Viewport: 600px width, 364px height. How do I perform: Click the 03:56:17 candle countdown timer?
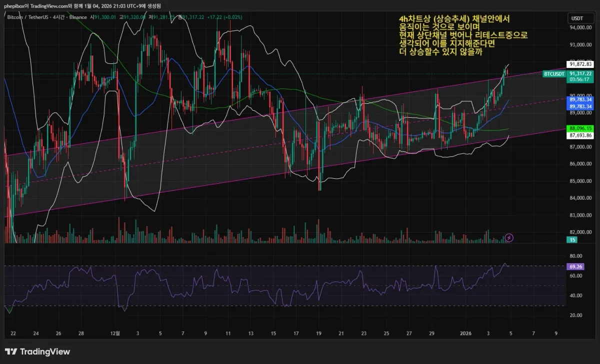pos(580,79)
